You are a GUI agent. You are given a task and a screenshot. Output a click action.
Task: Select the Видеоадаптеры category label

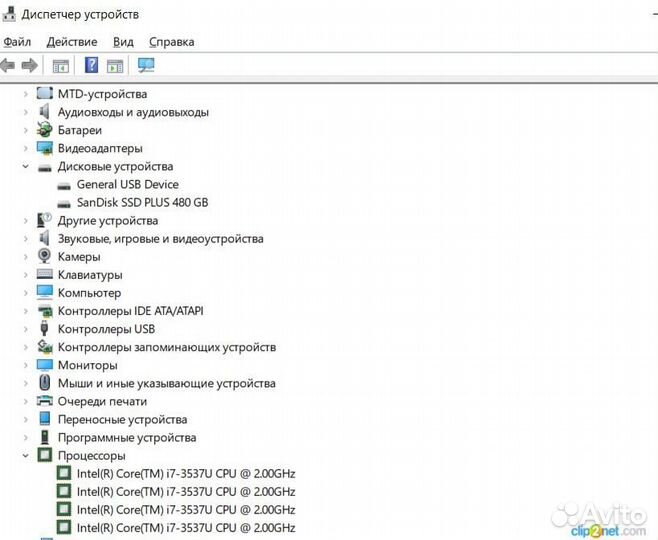tap(100, 149)
